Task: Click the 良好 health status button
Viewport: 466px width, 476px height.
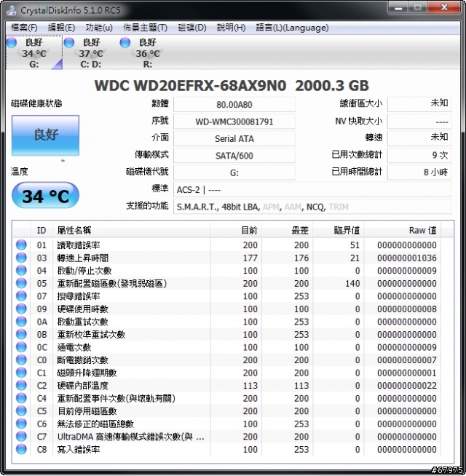Action: [46, 135]
